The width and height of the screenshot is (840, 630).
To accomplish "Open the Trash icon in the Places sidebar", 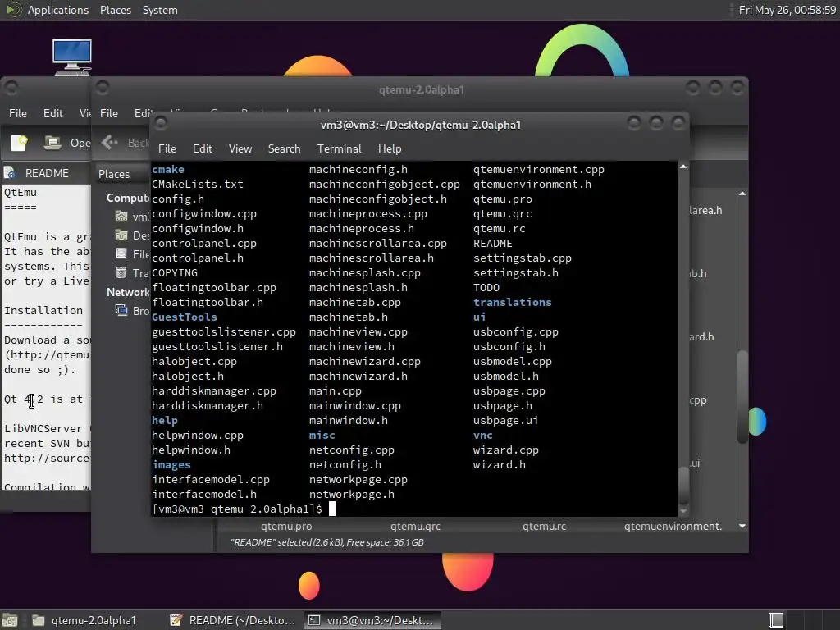I will click(121, 272).
